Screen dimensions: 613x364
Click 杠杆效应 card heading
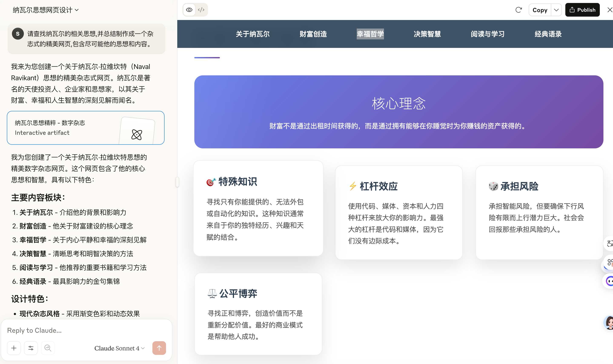[379, 186]
